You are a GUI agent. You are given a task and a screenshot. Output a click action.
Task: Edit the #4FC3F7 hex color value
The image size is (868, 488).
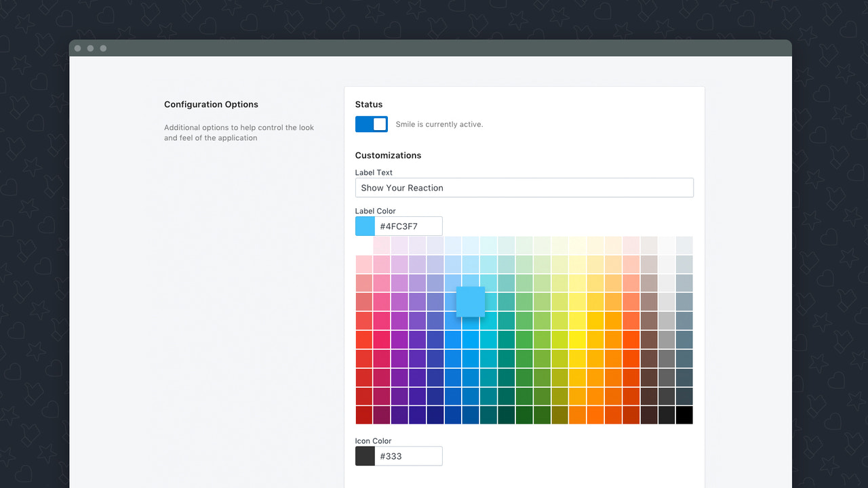pyautogui.click(x=409, y=226)
